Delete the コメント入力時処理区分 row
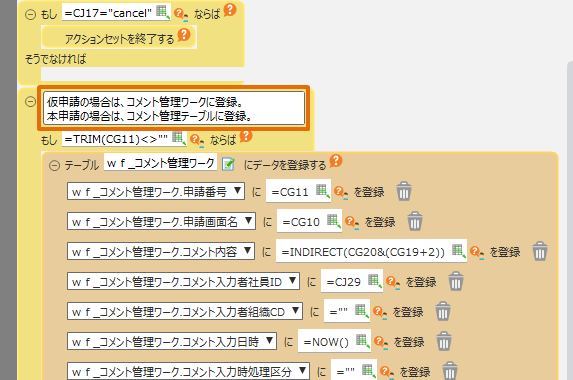 (x=449, y=371)
